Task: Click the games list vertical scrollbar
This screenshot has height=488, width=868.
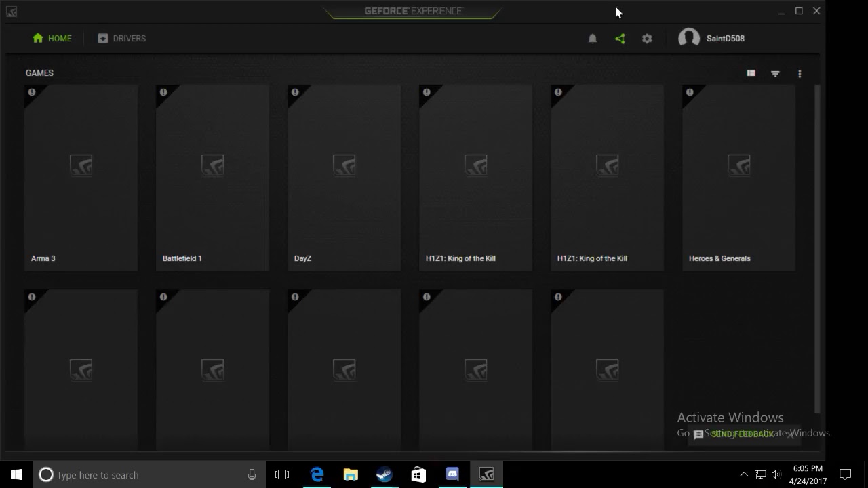Action: coord(817,249)
